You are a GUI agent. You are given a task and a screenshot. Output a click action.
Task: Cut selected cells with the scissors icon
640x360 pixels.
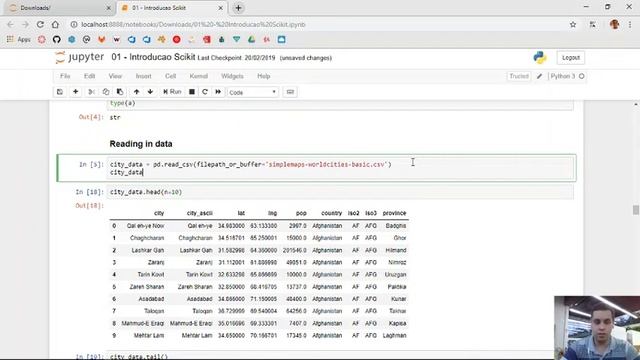pos(91,92)
